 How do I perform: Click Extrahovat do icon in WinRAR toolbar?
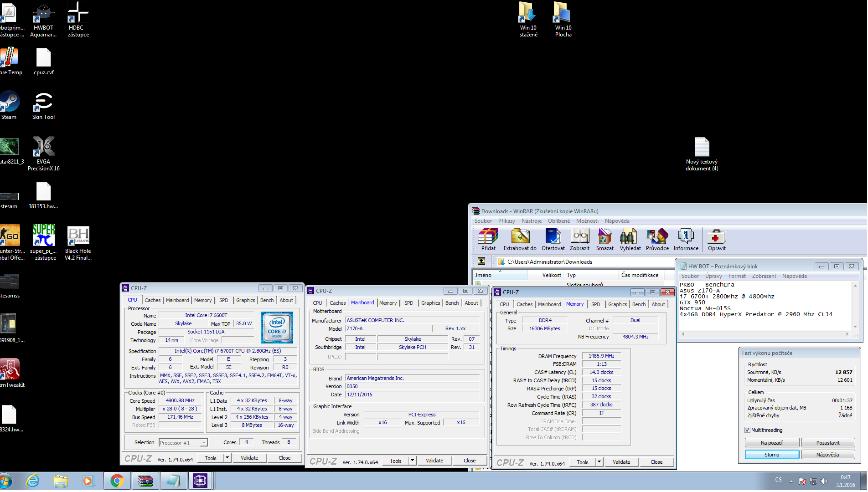click(x=520, y=240)
